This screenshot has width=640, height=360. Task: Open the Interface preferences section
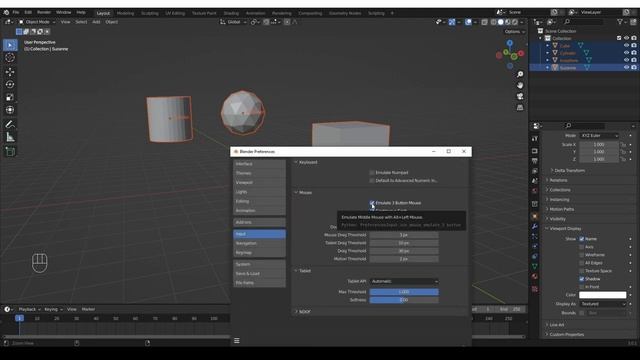coord(259,164)
